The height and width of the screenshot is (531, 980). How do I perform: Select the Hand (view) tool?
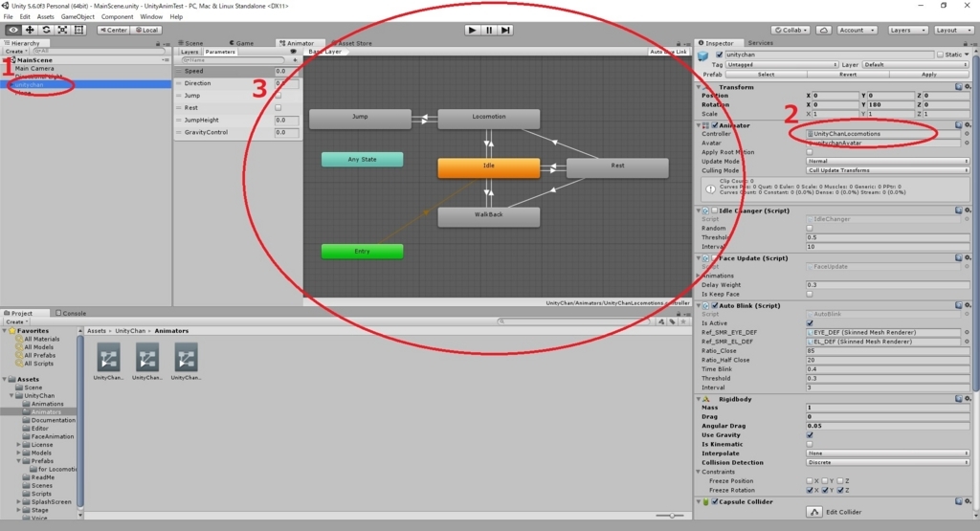click(12, 30)
